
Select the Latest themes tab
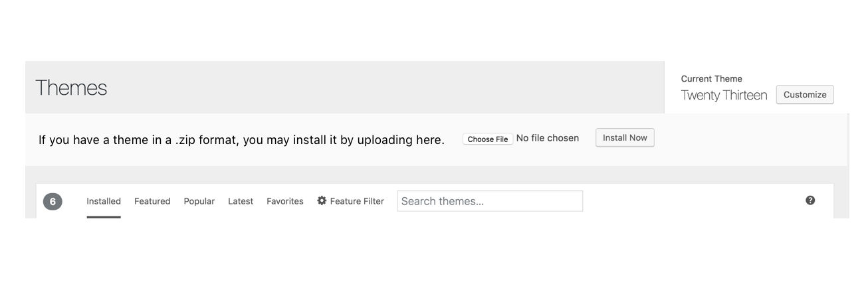(241, 201)
